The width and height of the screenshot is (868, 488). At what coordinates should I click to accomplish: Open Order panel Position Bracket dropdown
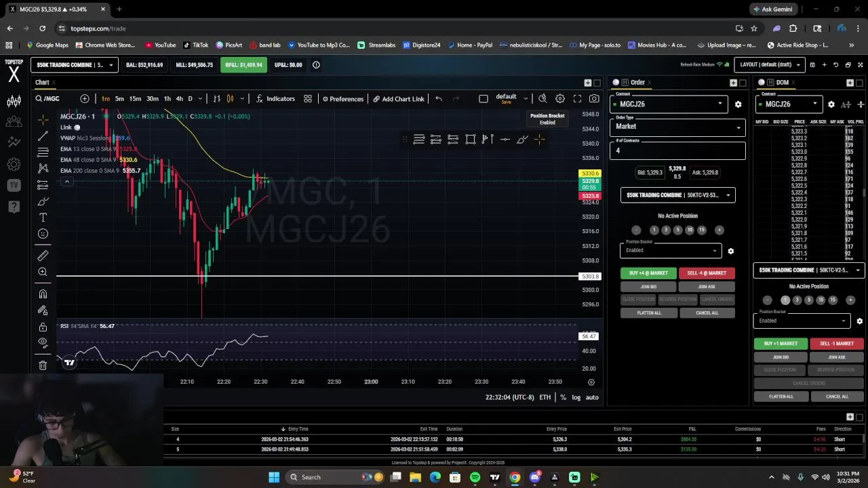[x=670, y=250]
